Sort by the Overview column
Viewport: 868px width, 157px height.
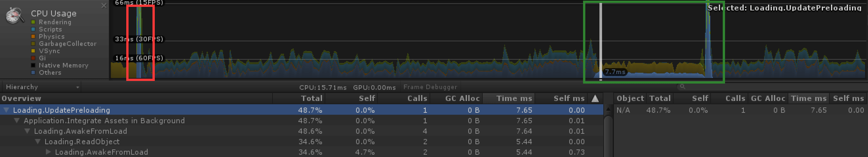pyautogui.click(x=136, y=98)
